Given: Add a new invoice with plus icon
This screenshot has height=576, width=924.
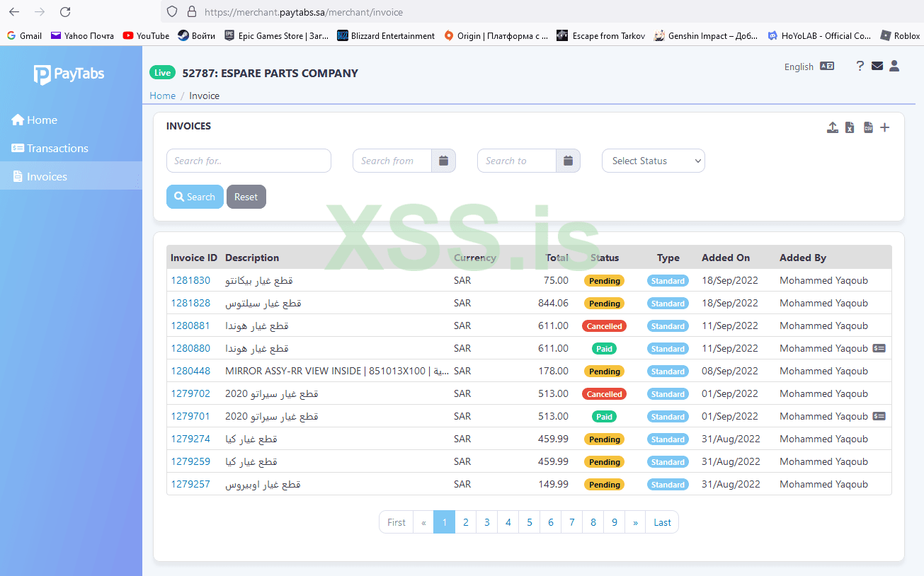Looking at the screenshot, I should tap(884, 127).
